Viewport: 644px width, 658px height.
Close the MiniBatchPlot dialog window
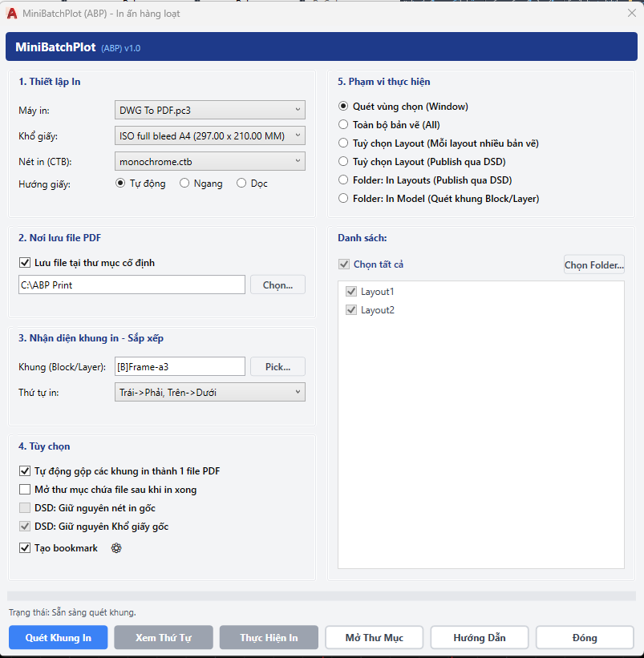point(631,13)
